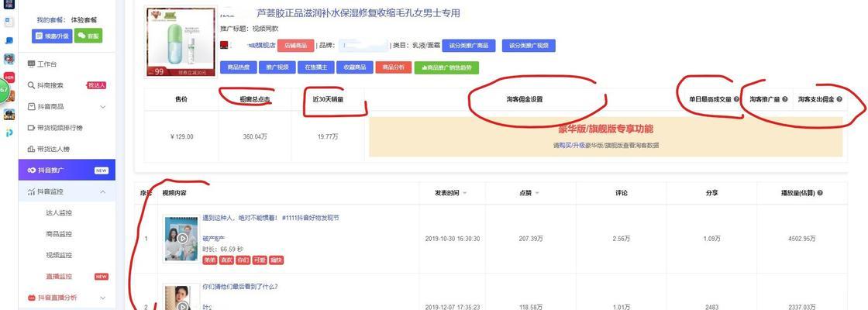Image resolution: width=868 pixels, height=310 pixels.
Task: Click the infinity icon beside 抖音推广
Action: (x=32, y=170)
